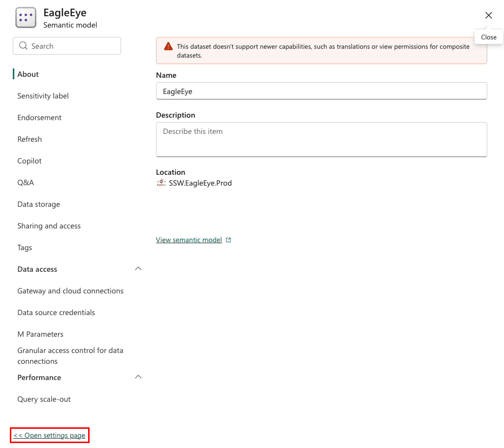Click the Semantic model subtitle text

70,25
